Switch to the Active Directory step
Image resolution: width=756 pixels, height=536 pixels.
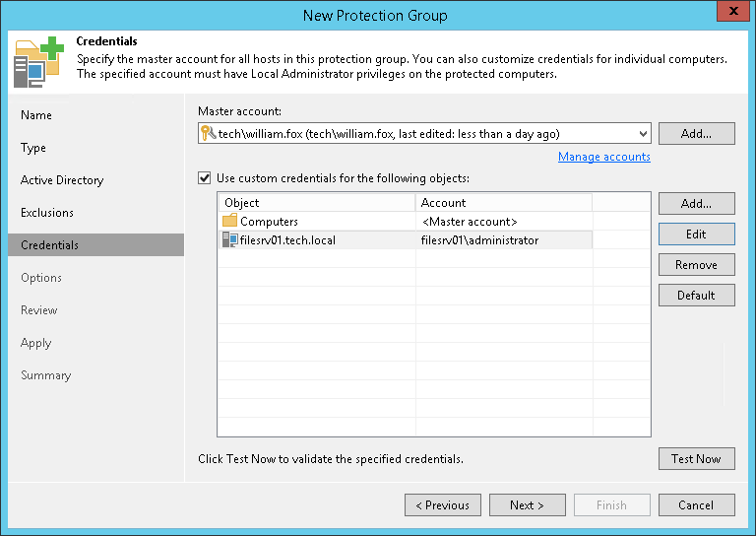[x=62, y=180]
